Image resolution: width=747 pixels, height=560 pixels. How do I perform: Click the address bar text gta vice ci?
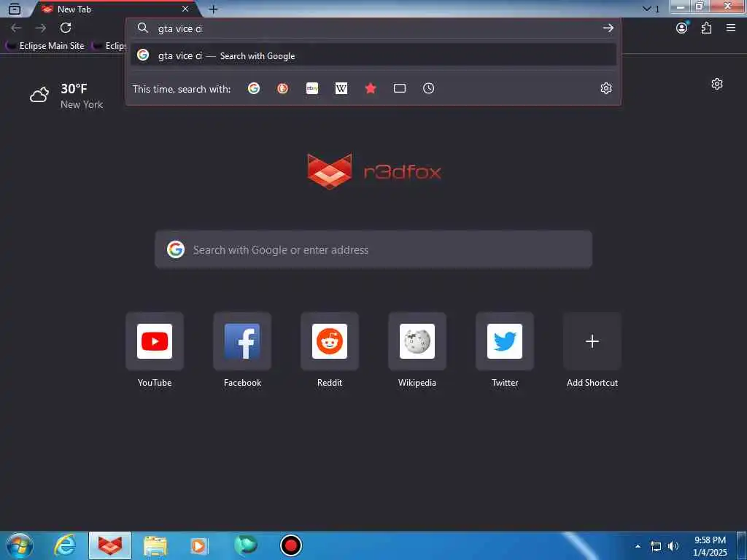tap(180, 28)
